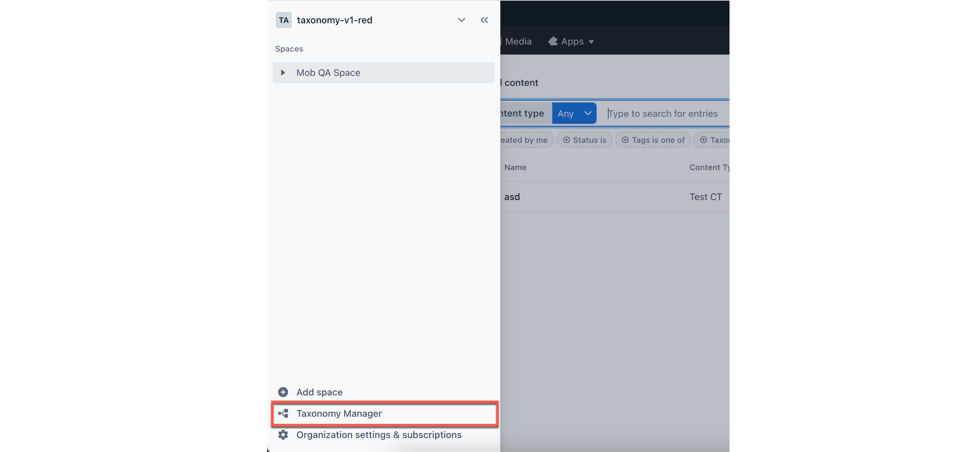Open the taxonomy-v1-red organization dropdown chevron
The width and height of the screenshot is (980, 452).
tap(461, 20)
